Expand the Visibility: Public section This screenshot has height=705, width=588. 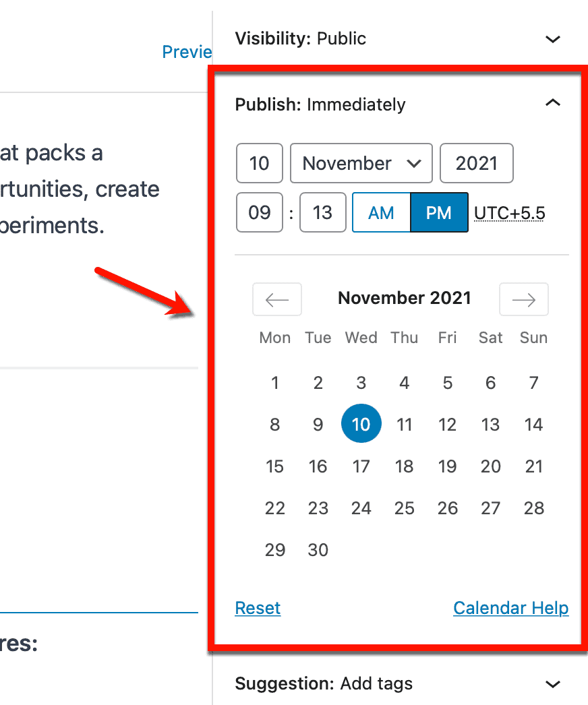553,39
